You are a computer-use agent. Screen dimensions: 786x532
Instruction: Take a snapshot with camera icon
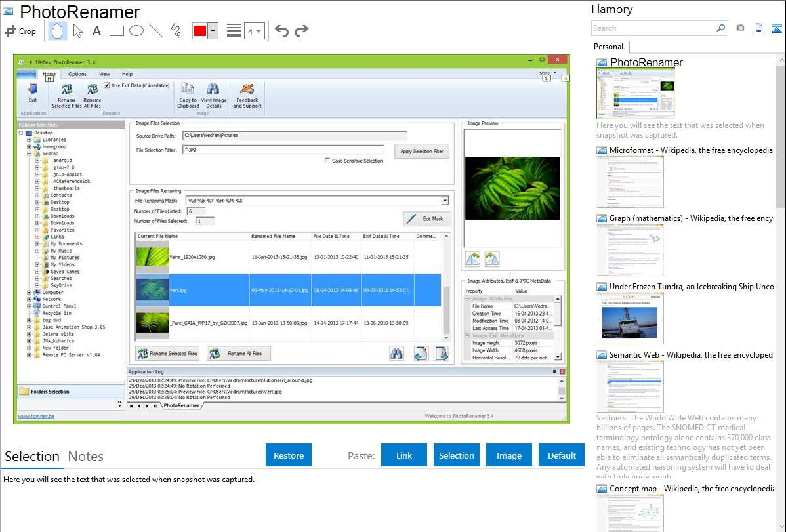[740, 28]
